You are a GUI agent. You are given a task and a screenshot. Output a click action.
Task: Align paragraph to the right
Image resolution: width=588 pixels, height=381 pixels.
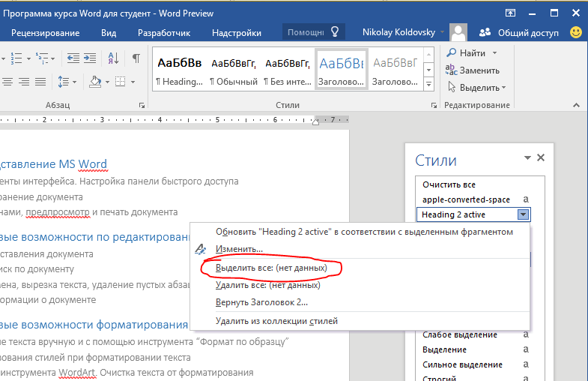(x=24, y=82)
